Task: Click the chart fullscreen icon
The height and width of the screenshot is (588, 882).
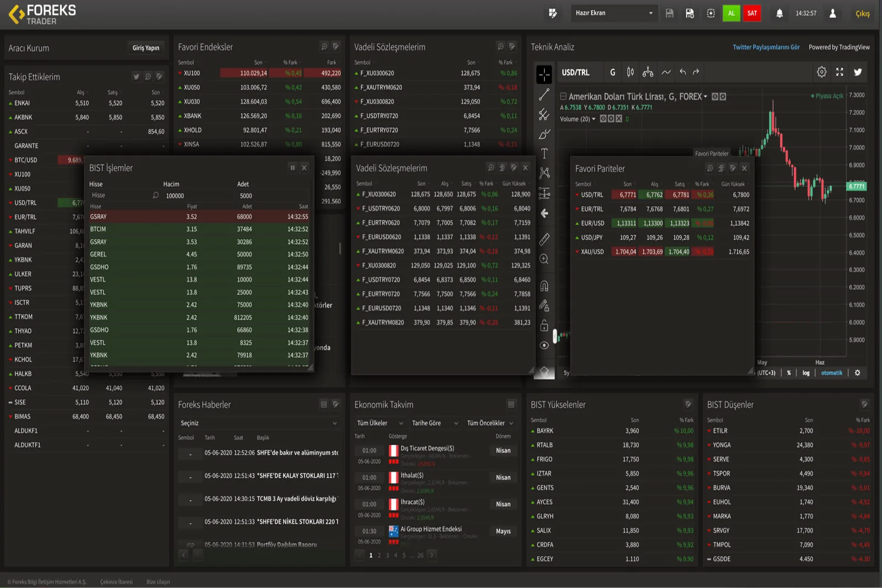Action: 840,72
